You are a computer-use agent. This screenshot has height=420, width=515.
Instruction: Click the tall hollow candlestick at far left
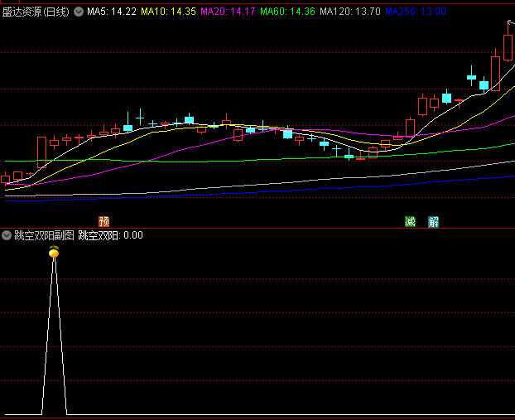tap(41, 152)
